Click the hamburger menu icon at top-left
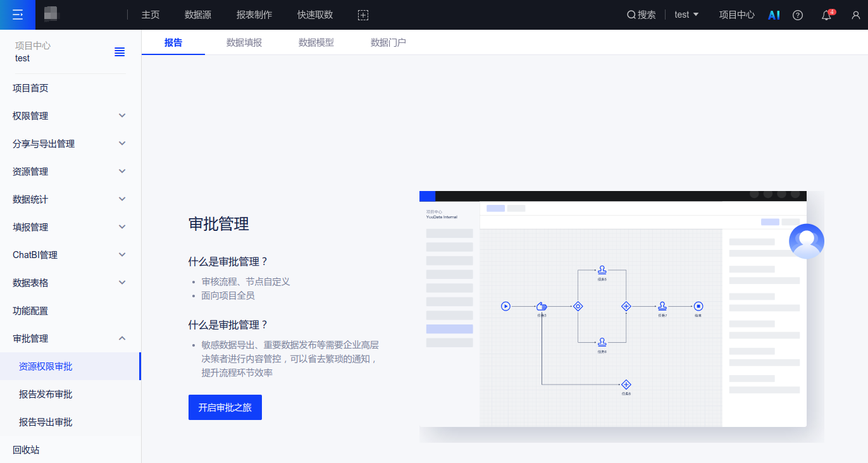Viewport: 868px width, 463px height. coord(17,15)
